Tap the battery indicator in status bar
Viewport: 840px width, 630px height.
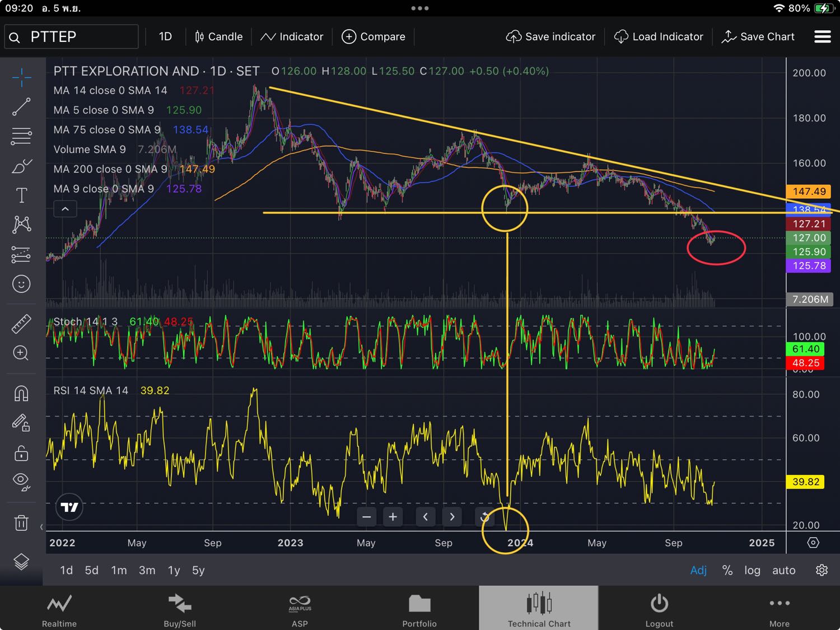[824, 8]
